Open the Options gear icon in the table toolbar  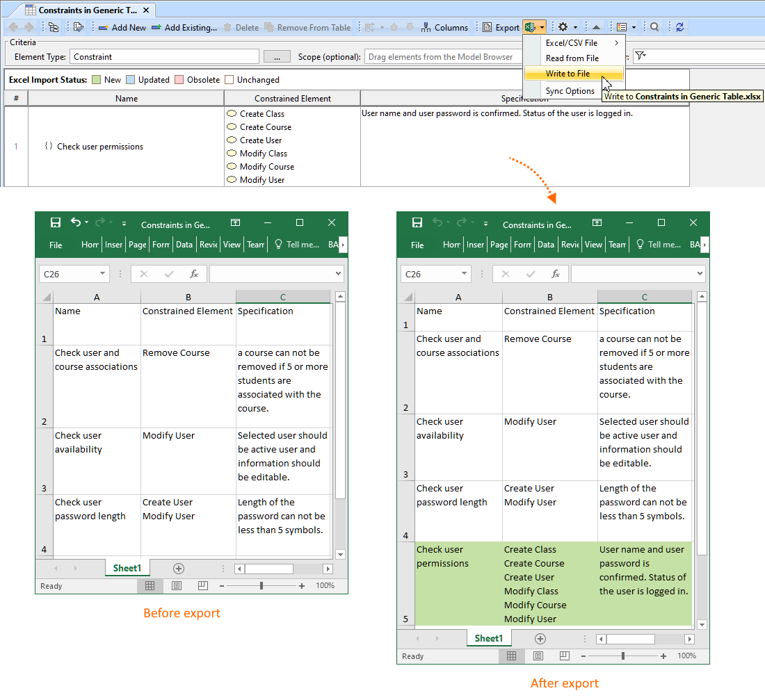563,27
